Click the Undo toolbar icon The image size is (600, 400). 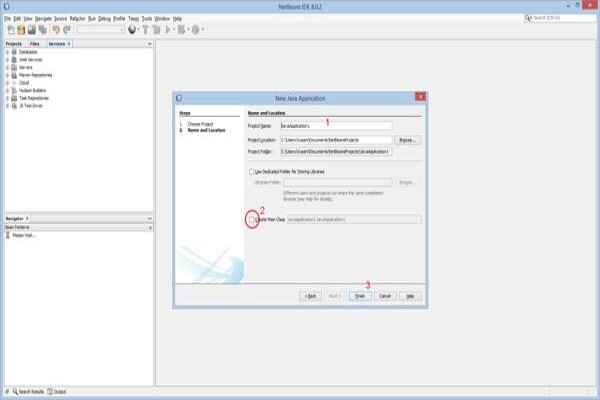[x=56, y=29]
